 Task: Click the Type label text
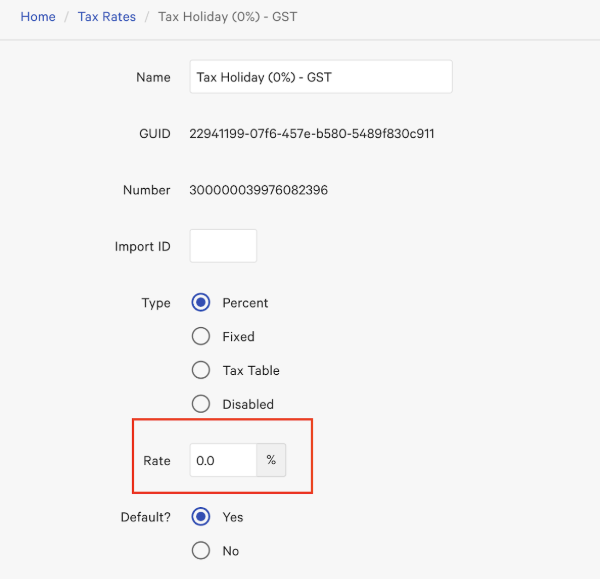[156, 303]
